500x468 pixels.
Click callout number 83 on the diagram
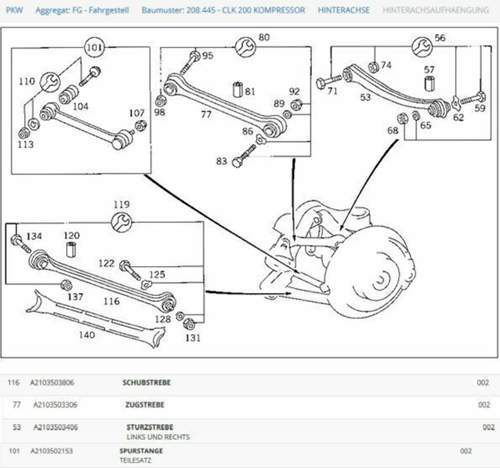(222, 161)
